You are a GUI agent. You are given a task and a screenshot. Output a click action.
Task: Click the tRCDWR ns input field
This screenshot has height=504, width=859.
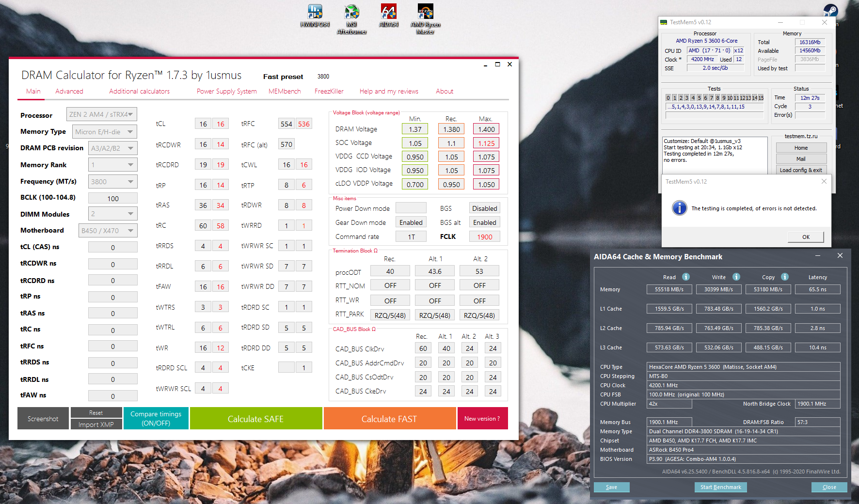click(113, 264)
